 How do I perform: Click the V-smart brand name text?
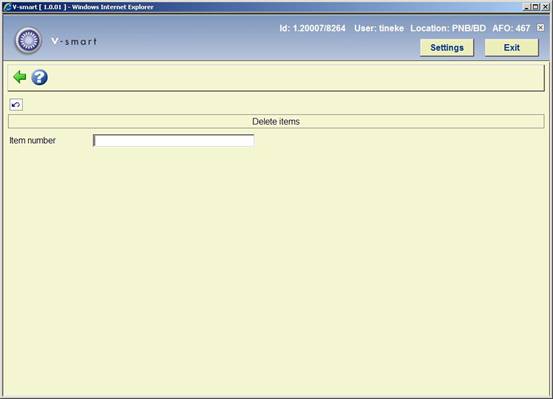[x=74, y=41]
